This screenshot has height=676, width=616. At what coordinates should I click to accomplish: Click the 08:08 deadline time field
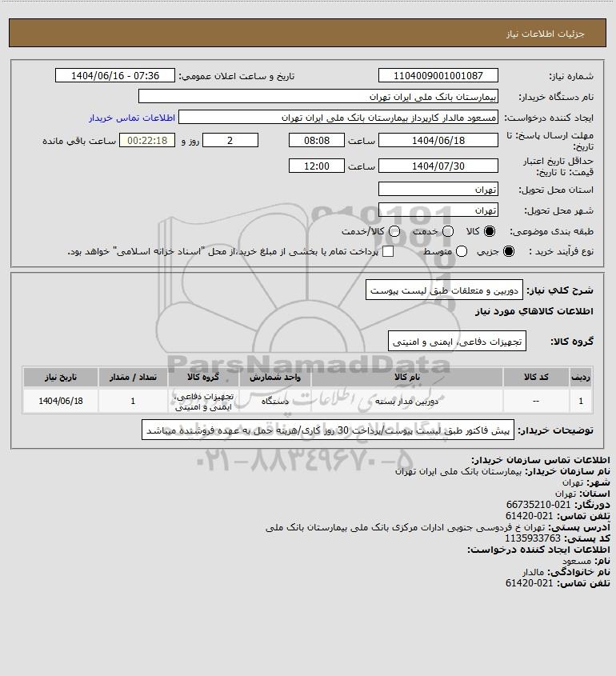(317, 141)
